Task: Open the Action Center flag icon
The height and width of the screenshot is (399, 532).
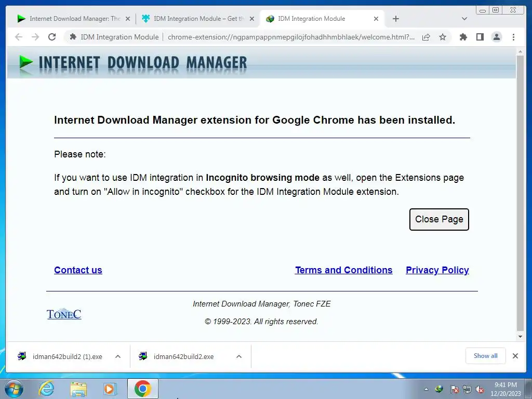Action: (x=454, y=389)
